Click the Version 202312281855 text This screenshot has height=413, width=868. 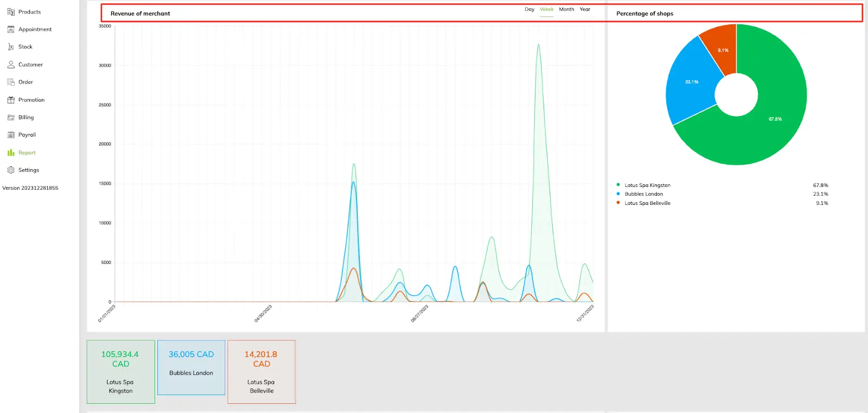(x=30, y=188)
